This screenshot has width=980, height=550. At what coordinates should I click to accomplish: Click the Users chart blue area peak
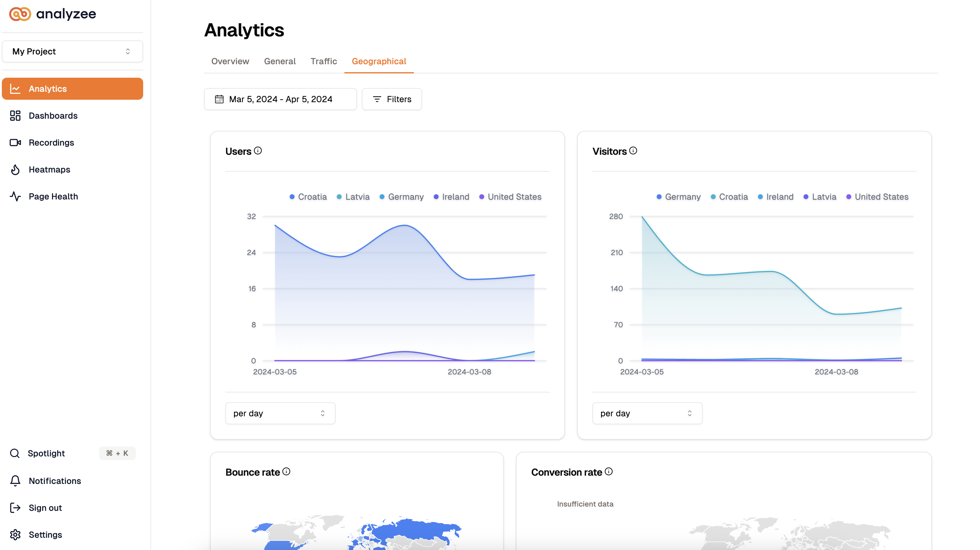click(404, 225)
